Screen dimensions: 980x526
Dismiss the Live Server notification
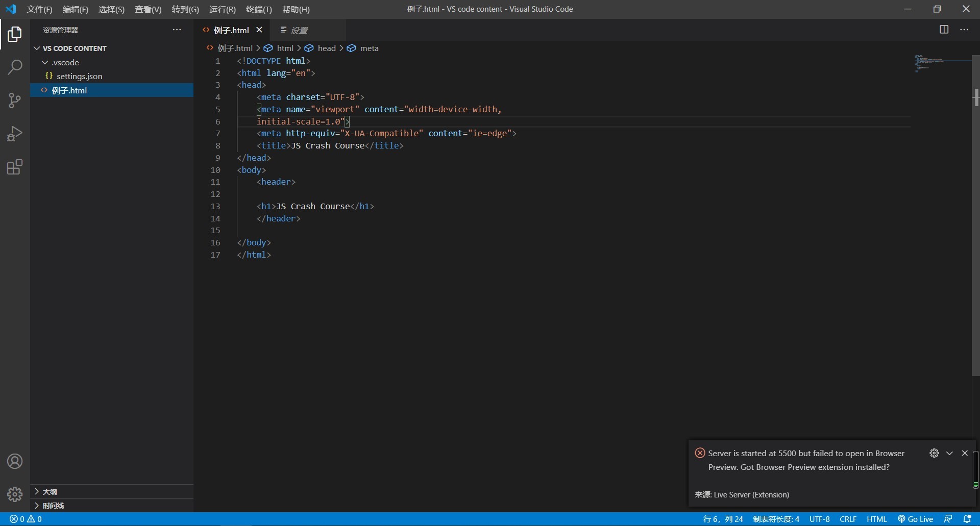pyautogui.click(x=965, y=453)
